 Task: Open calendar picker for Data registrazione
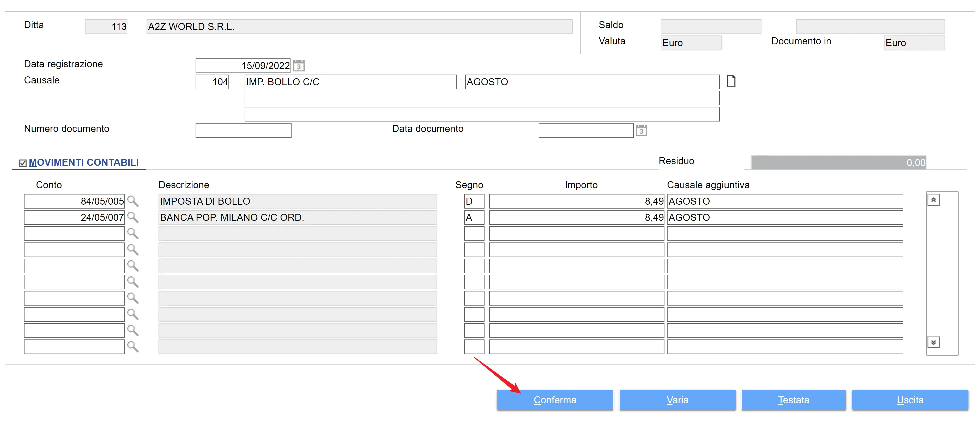[299, 66]
